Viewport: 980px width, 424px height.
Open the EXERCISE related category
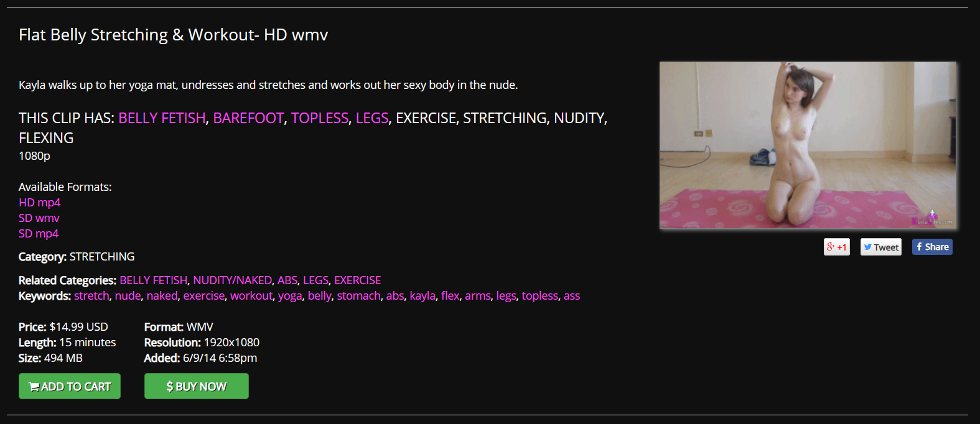point(358,280)
